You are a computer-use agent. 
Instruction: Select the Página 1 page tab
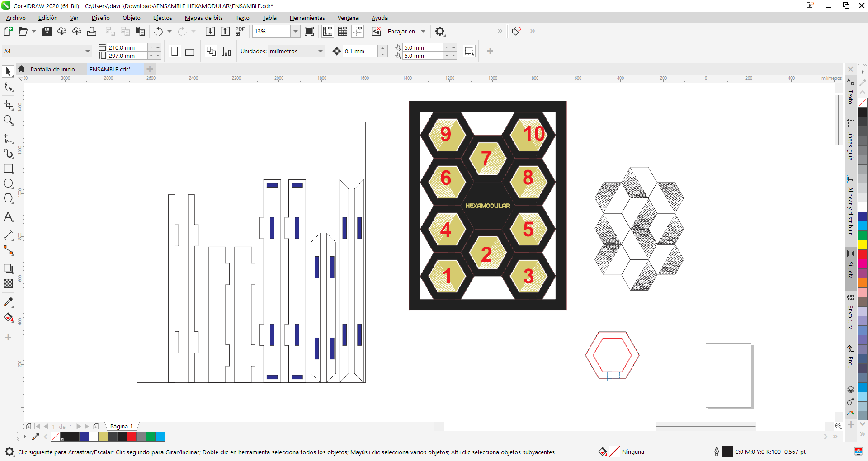[x=121, y=426]
